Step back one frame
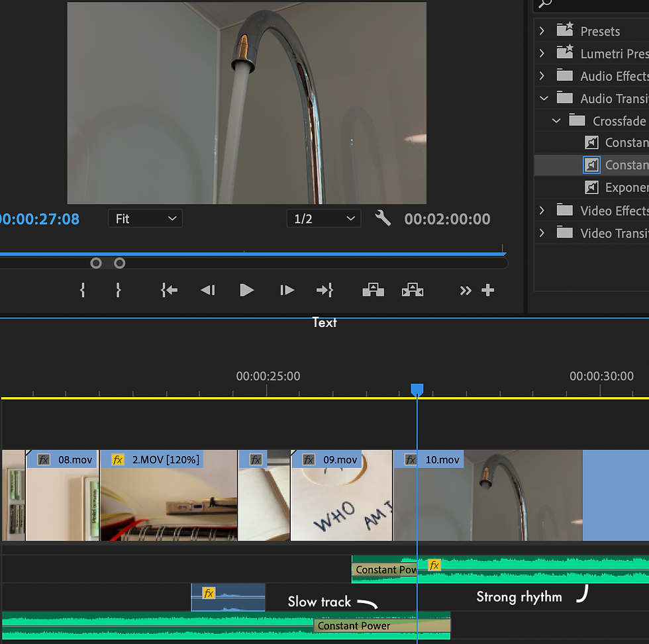Viewport: 649px width, 644px height. tap(208, 291)
